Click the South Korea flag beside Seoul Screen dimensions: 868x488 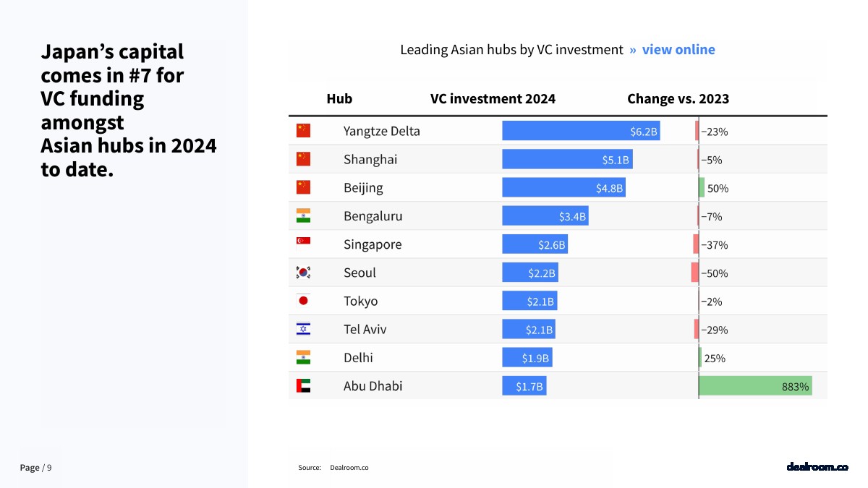pyautogui.click(x=303, y=273)
